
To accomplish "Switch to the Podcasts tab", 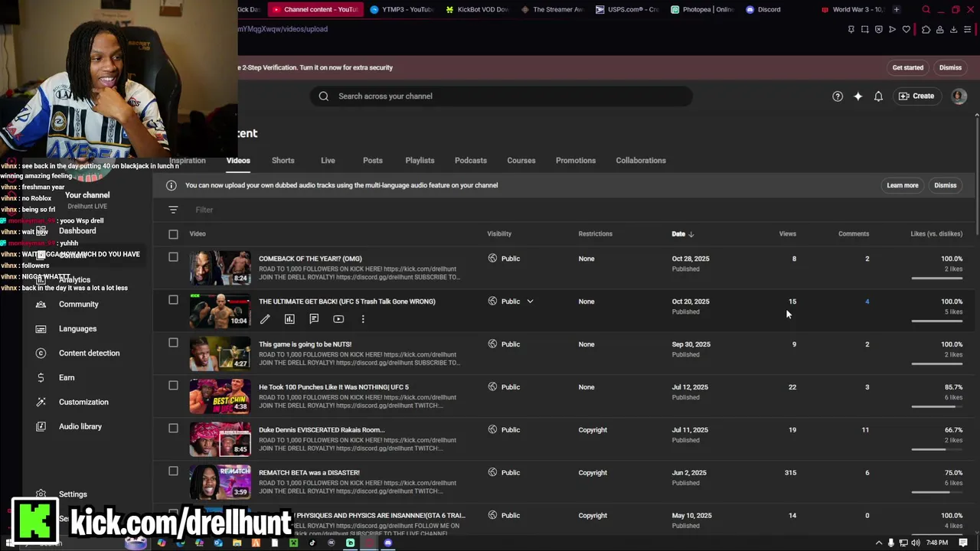I will pyautogui.click(x=471, y=161).
